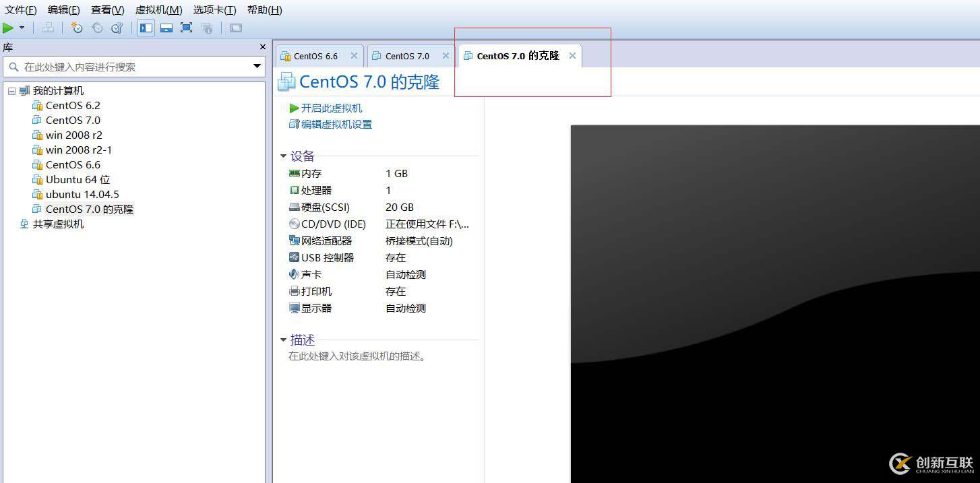The height and width of the screenshot is (483, 980).
Task: Collapse the 设备 section
Action: coord(284,156)
